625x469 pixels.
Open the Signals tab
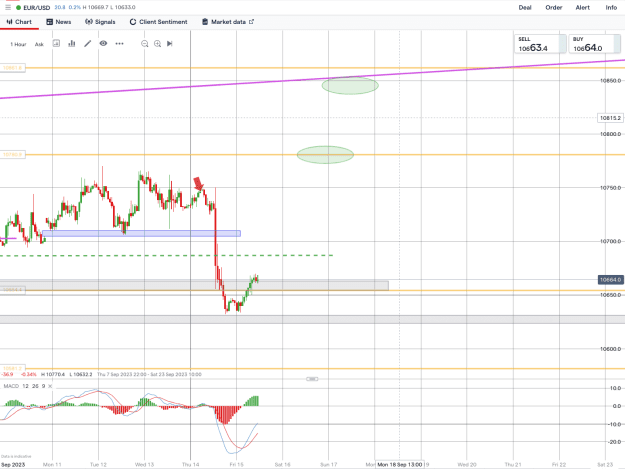[x=100, y=22]
